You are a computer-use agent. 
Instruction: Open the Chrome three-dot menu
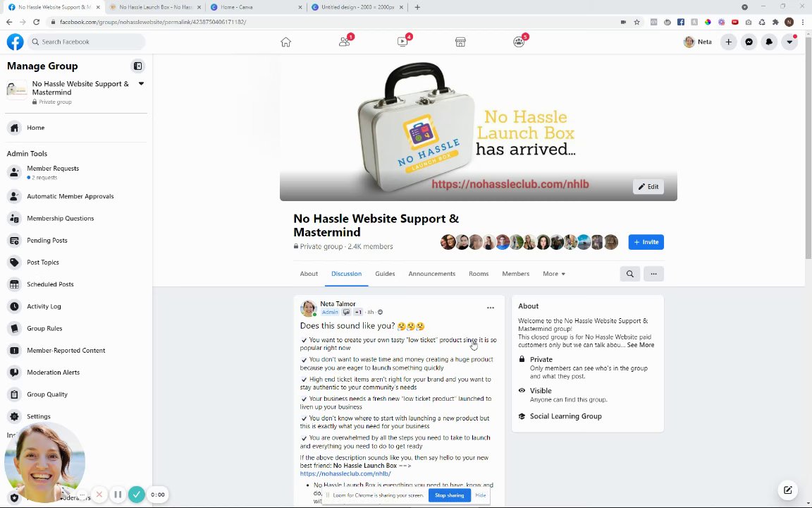(803, 23)
